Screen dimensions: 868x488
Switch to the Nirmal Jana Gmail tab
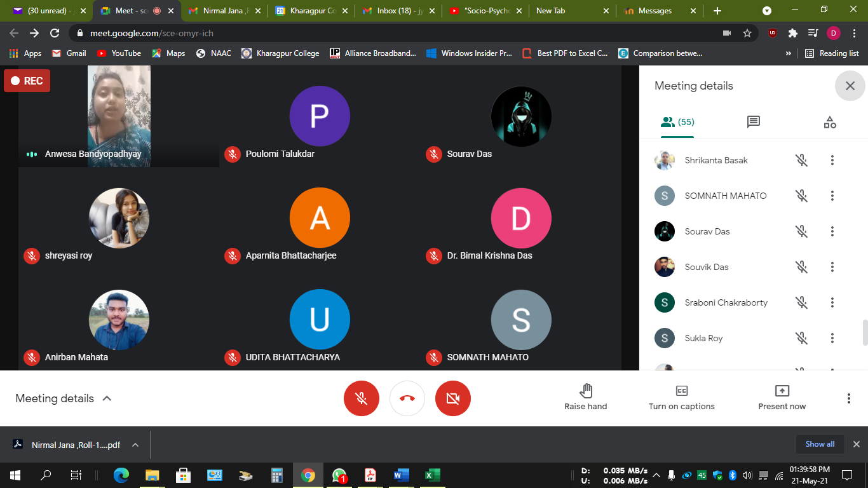[x=225, y=11]
